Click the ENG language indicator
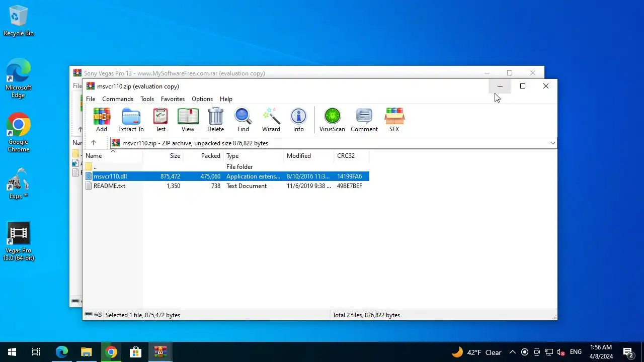644x362 pixels. point(576,352)
